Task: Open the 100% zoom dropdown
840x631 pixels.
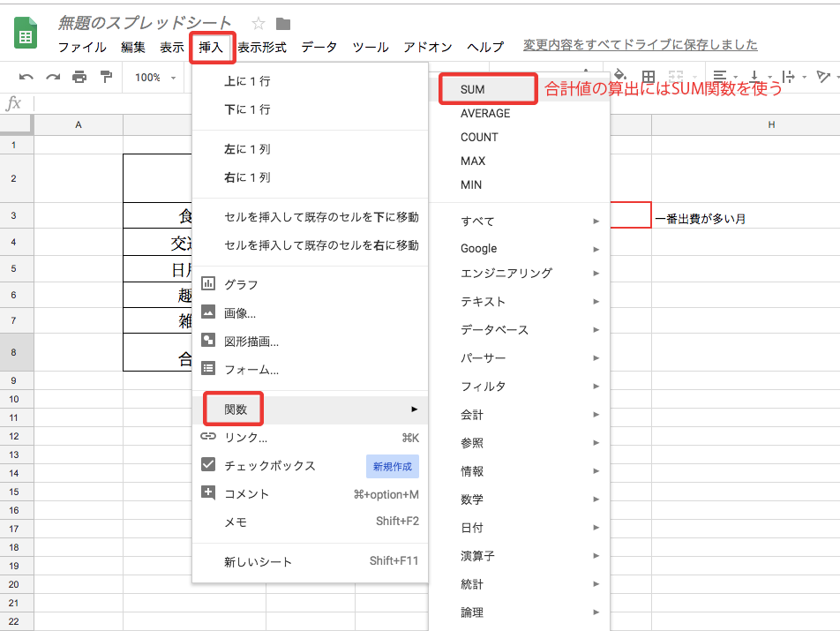Action: point(154,78)
